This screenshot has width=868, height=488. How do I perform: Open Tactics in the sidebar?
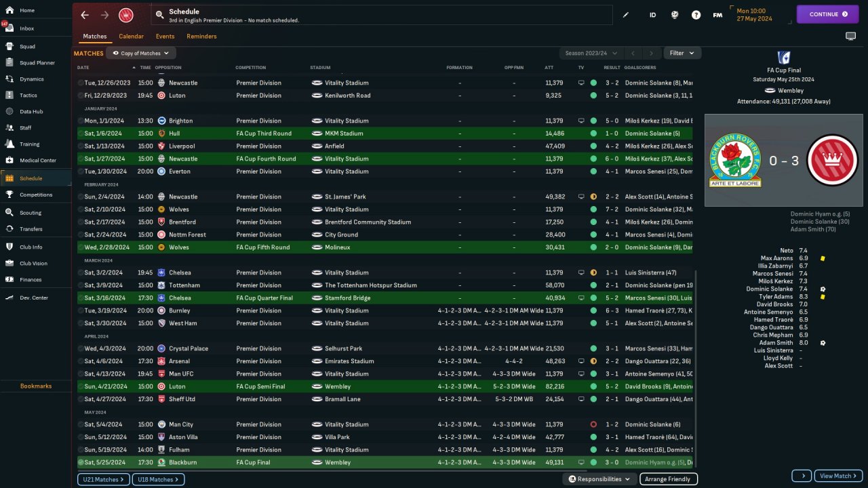[36, 96]
